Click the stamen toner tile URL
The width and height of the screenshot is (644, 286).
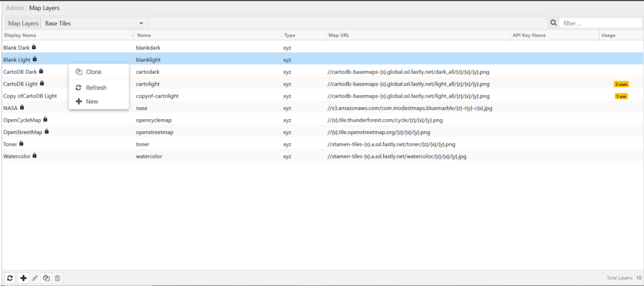pos(391,144)
